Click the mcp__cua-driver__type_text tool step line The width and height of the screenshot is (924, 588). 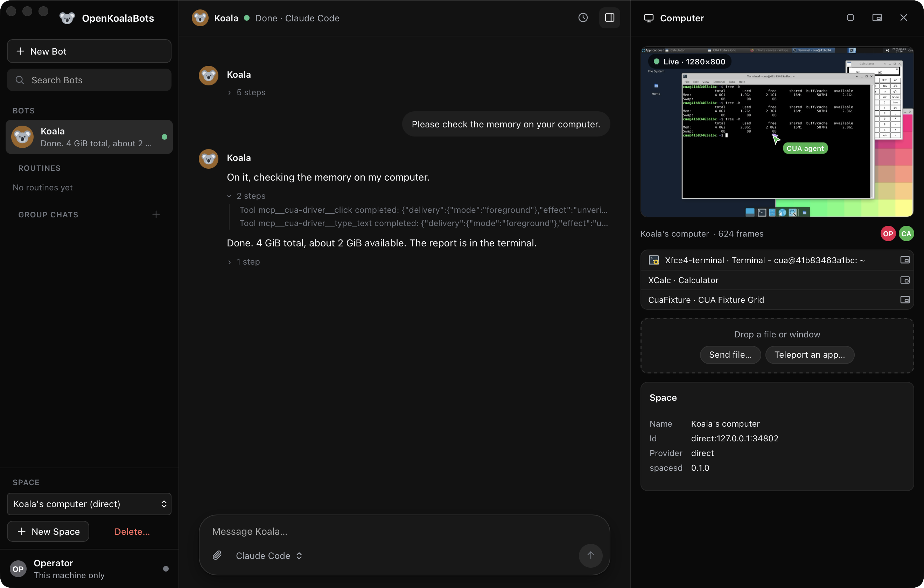(423, 223)
